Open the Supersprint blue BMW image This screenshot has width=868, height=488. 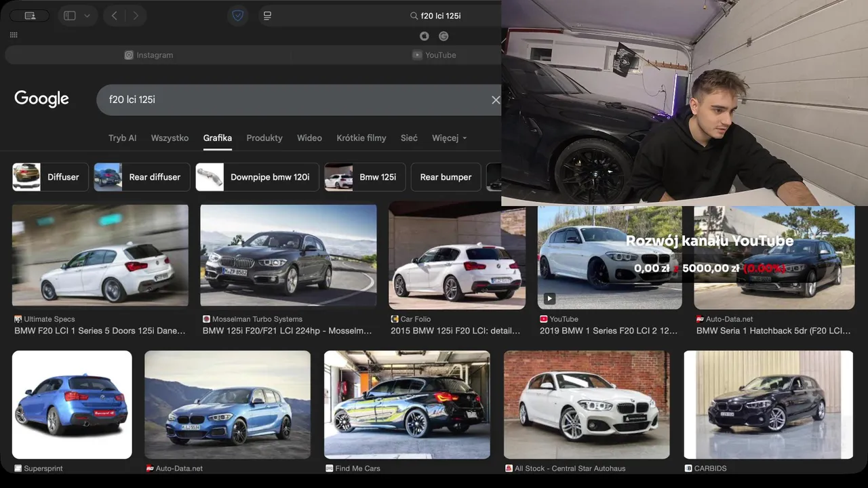(x=72, y=405)
